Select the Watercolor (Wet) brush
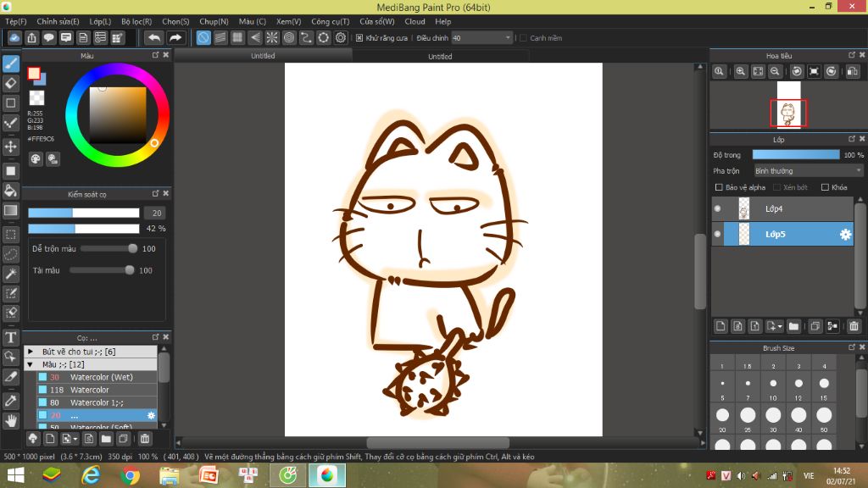The height and width of the screenshot is (488, 868). click(x=97, y=377)
